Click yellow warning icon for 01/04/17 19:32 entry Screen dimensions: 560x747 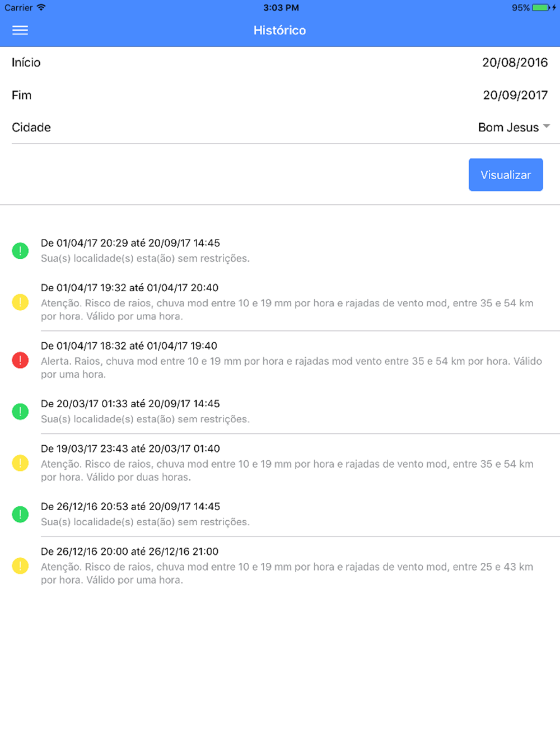tap(20, 302)
